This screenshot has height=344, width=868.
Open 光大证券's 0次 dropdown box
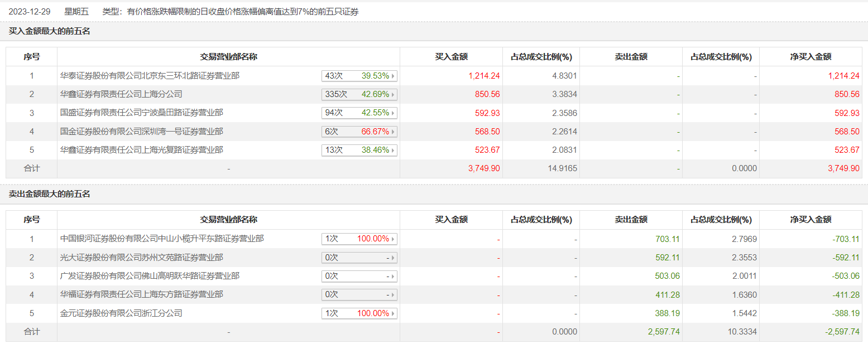pyautogui.click(x=359, y=258)
